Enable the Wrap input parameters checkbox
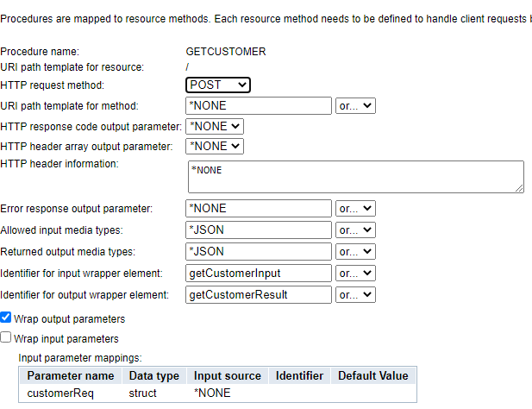Screen dimensions: 532x409 [x=7, y=338]
